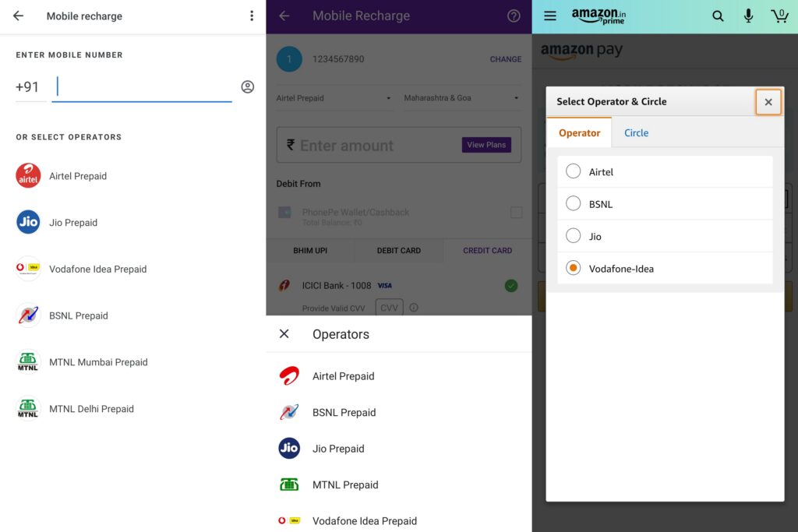Viewport: 798px width, 532px height.
Task: Switch to CREDIT CARD tab
Action: (x=487, y=251)
